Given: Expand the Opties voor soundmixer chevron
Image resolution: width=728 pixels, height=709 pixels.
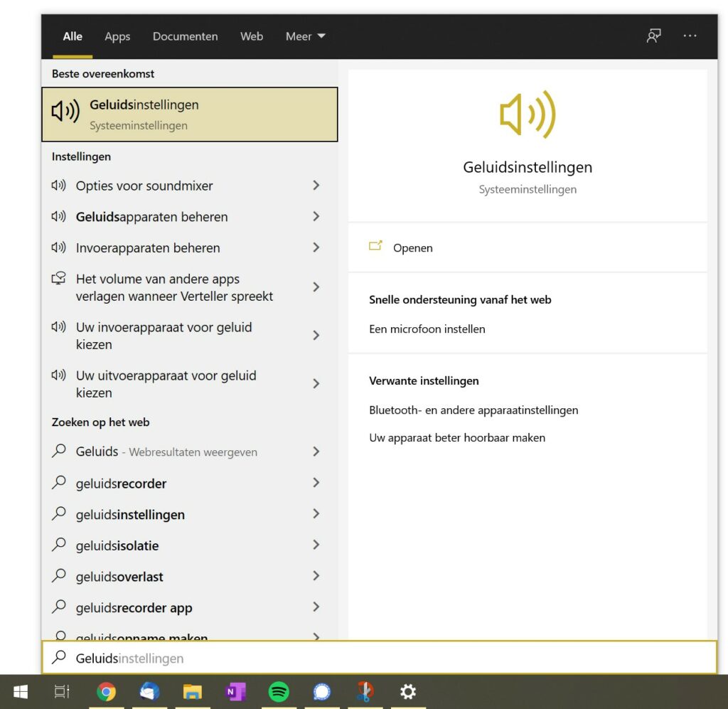Looking at the screenshot, I should tap(316, 186).
